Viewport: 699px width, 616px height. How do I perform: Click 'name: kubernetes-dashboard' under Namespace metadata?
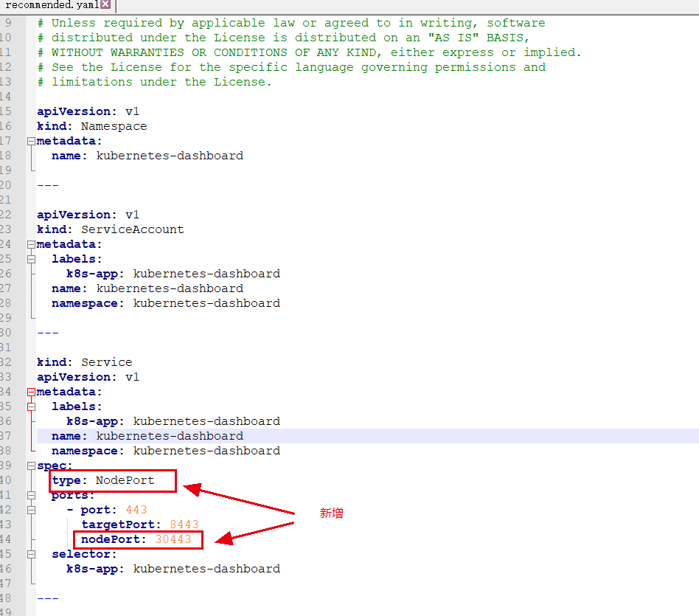pyautogui.click(x=147, y=156)
